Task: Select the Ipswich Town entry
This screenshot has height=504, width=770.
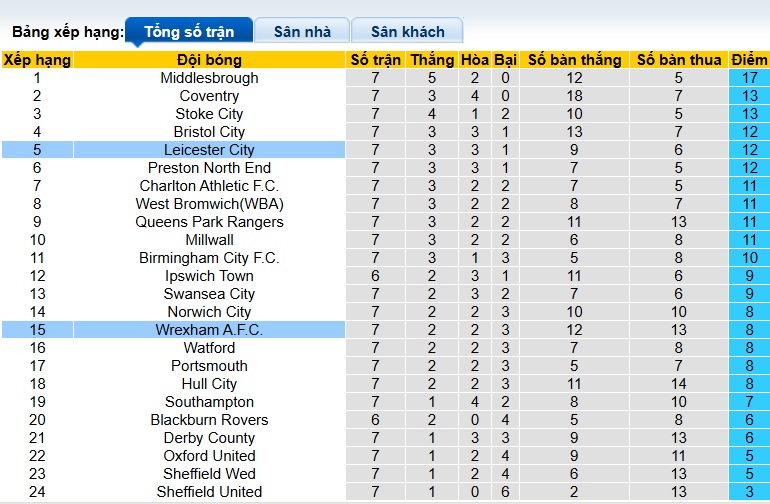Action: click(x=209, y=276)
